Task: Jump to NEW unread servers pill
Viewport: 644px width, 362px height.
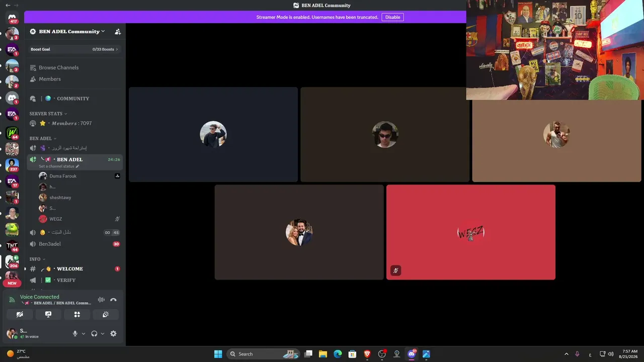Action: 12,283
